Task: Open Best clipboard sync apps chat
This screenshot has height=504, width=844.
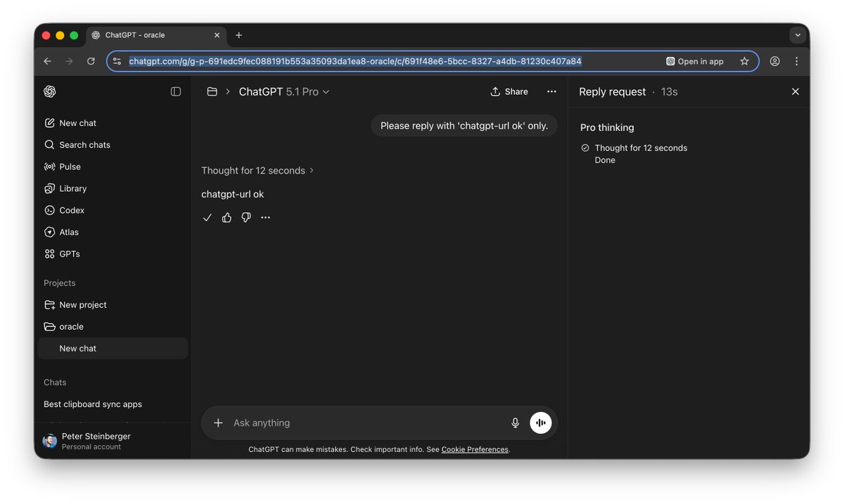Action: (113, 404)
